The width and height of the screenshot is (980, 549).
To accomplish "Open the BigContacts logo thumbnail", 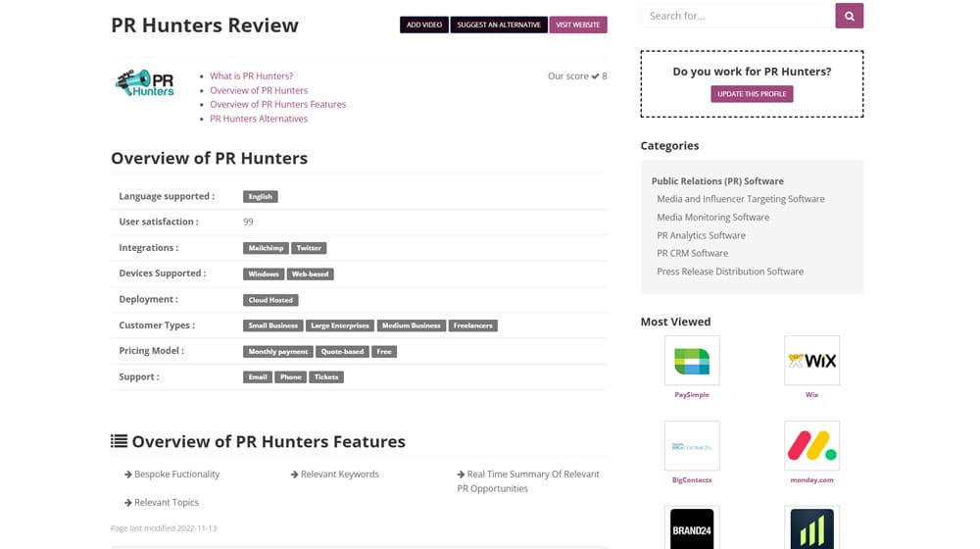I will tap(692, 446).
